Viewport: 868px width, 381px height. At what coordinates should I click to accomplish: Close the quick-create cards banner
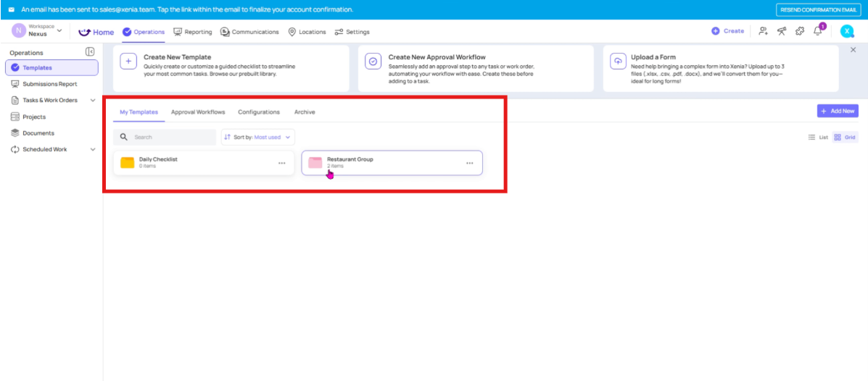(853, 49)
